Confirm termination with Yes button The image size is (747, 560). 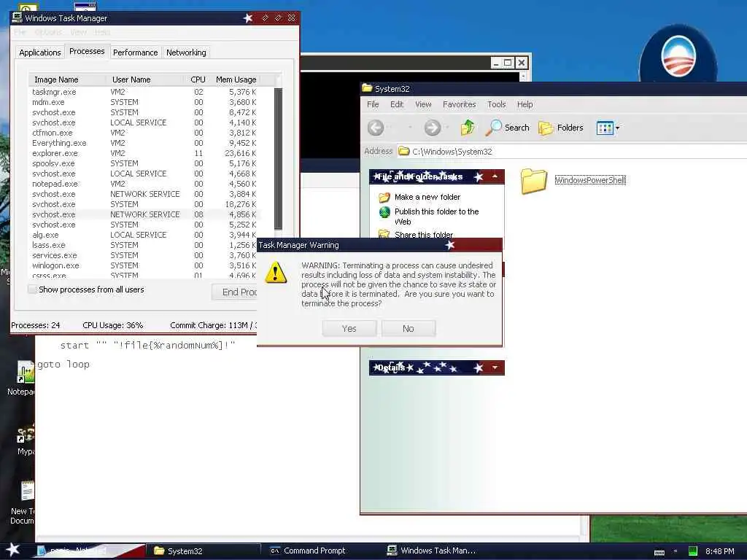click(349, 329)
